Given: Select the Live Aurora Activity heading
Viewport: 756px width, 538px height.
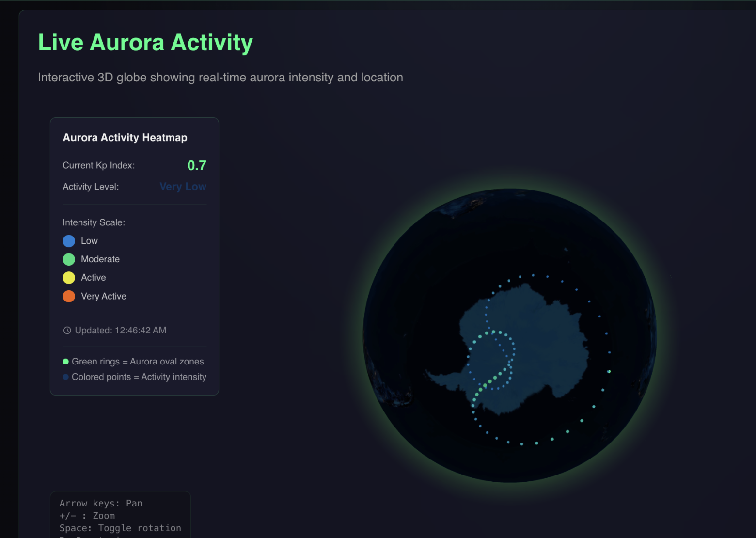Looking at the screenshot, I should [x=145, y=42].
